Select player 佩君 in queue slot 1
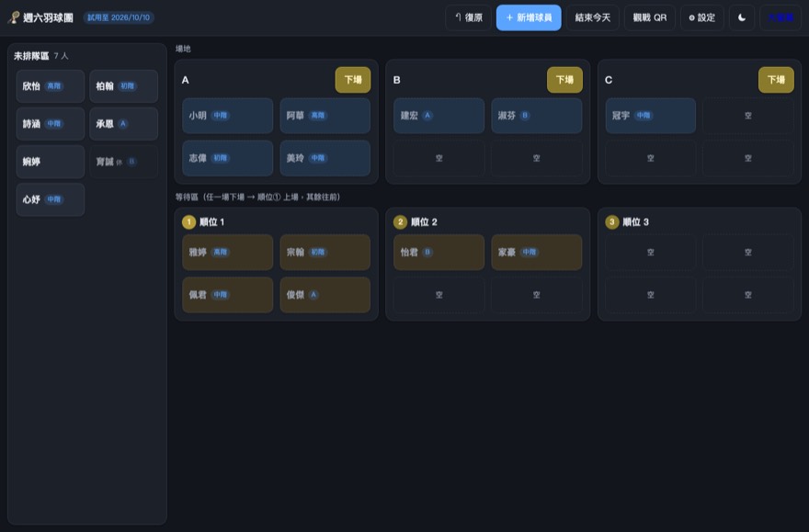The height and width of the screenshot is (532, 809). coord(228,295)
